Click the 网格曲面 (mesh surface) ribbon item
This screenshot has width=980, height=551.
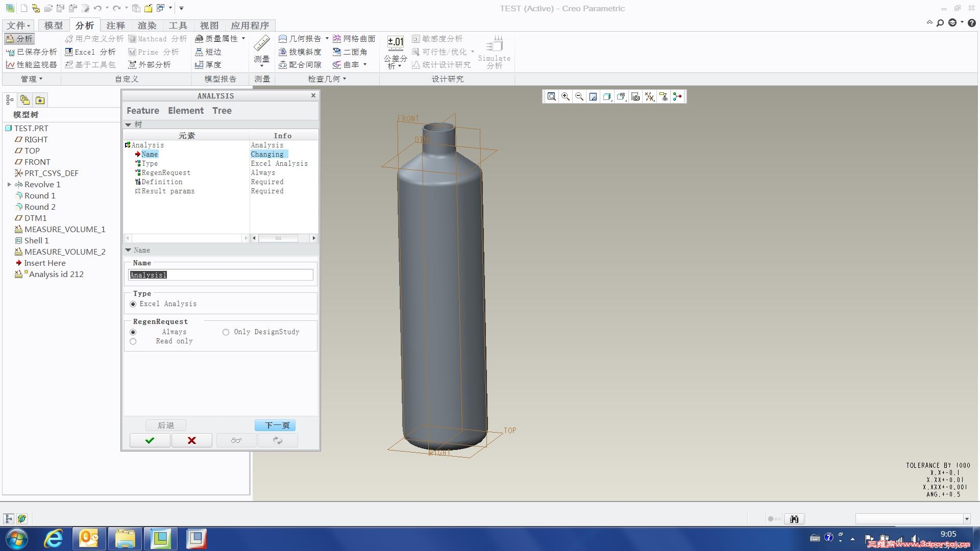354,39
